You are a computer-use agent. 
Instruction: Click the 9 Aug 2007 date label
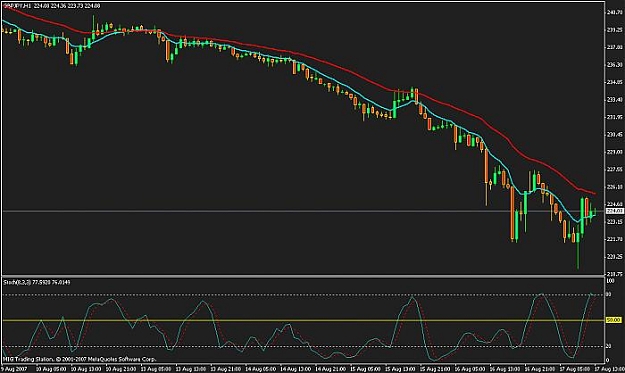pyautogui.click(x=14, y=369)
